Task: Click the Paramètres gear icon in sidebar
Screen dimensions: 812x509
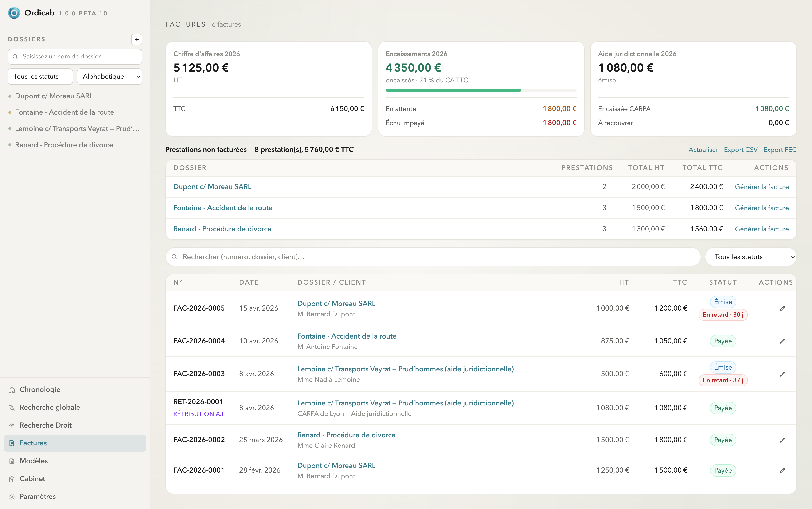Action: tap(12, 497)
